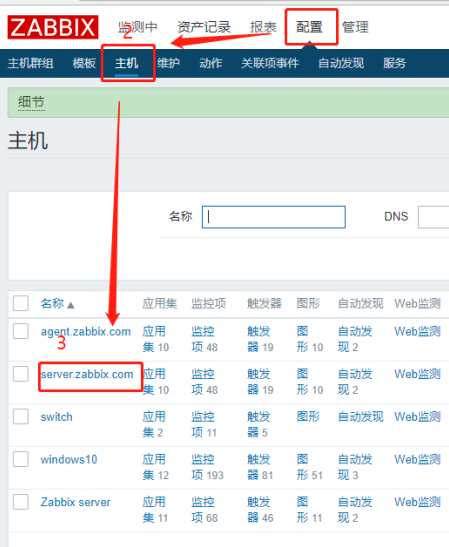Select the 主机 submenu tab
This screenshot has height=547, width=449.
(x=127, y=63)
